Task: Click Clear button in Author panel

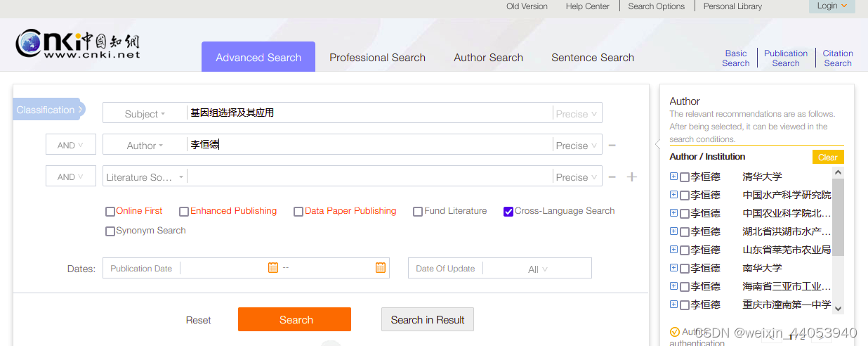Action: [828, 157]
